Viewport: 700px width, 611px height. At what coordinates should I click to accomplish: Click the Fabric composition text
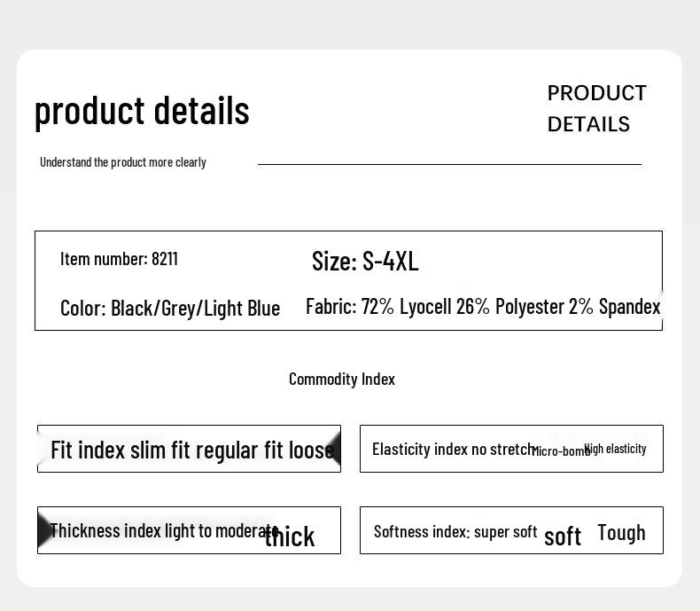coord(483,306)
